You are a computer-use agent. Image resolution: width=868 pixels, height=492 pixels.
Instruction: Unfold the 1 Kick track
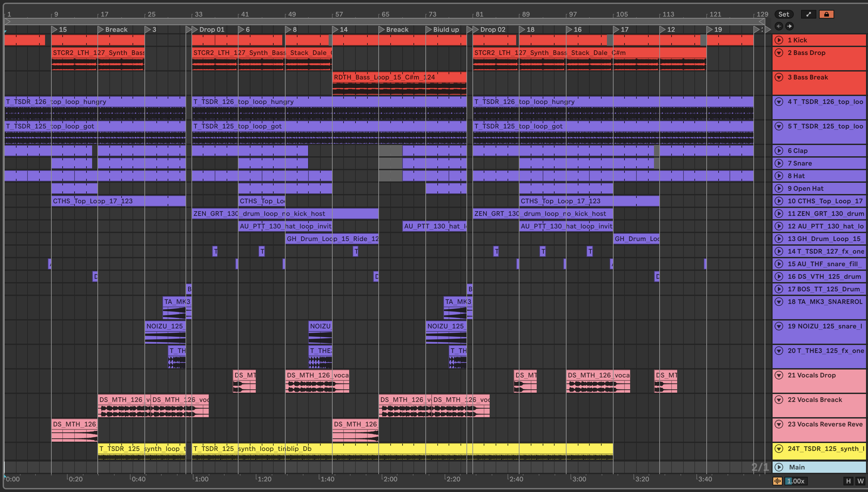tap(779, 40)
